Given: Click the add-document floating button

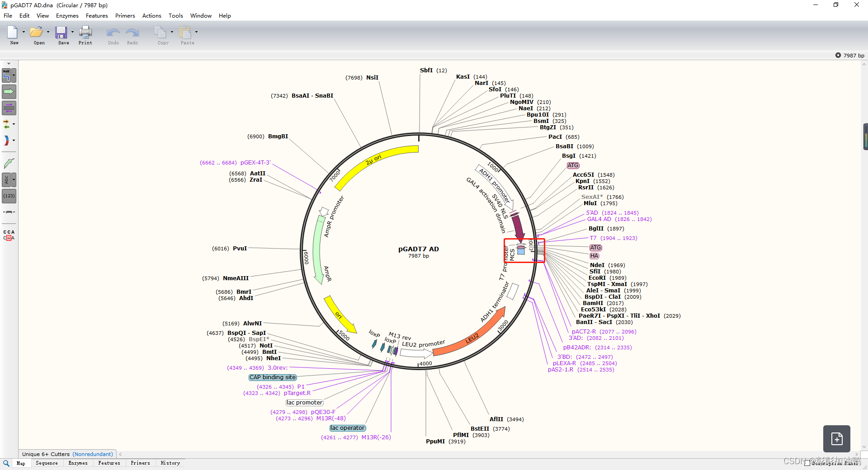Looking at the screenshot, I should pyautogui.click(x=837, y=439).
